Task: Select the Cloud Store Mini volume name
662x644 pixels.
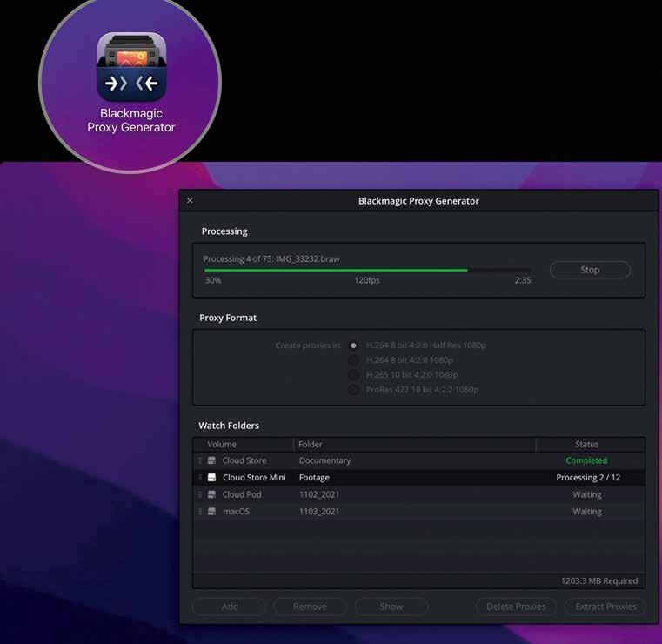Action: (254, 477)
